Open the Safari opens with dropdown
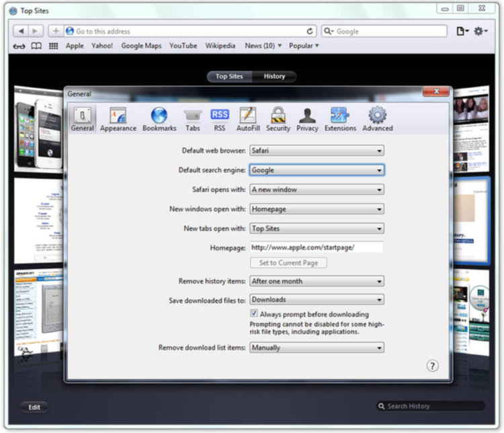This screenshot has width=504, height=433. pyautogui.click(x=317, y=190)
